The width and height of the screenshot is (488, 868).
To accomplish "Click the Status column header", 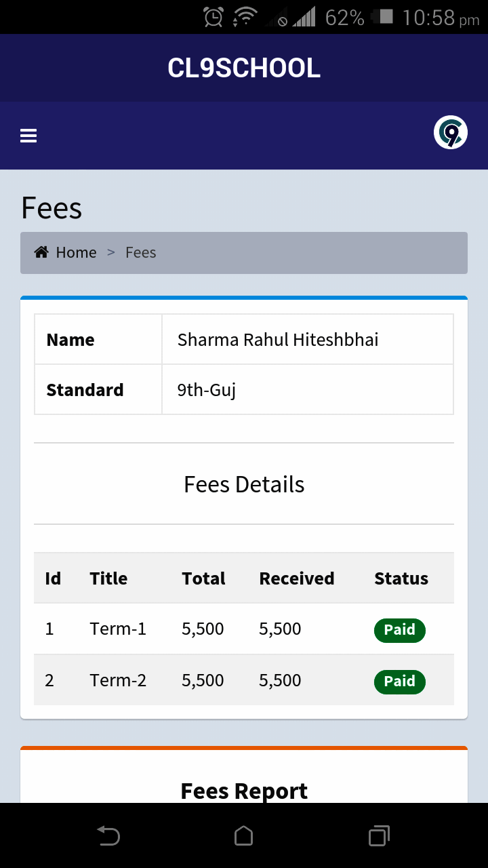I will click(401, 578).
